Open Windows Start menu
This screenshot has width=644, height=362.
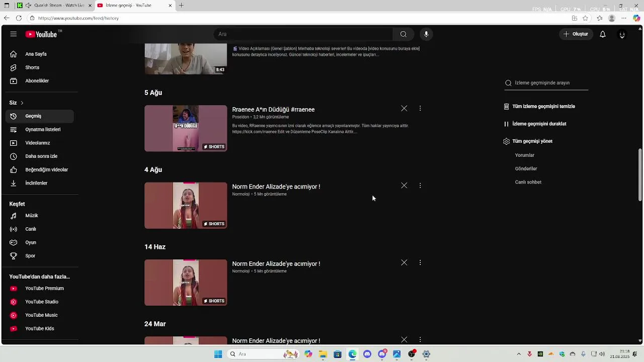pos(218,354)
